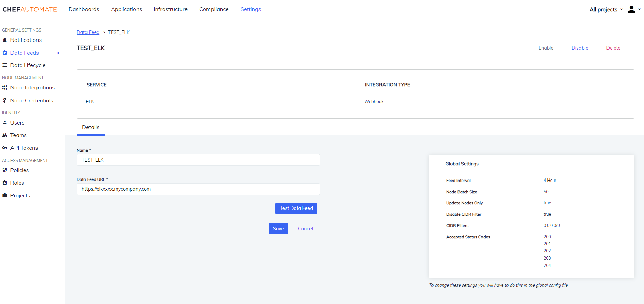Click the Teams icon in sidebar
The height and width of the screenshot is (304, 644).
pos(5,135)
